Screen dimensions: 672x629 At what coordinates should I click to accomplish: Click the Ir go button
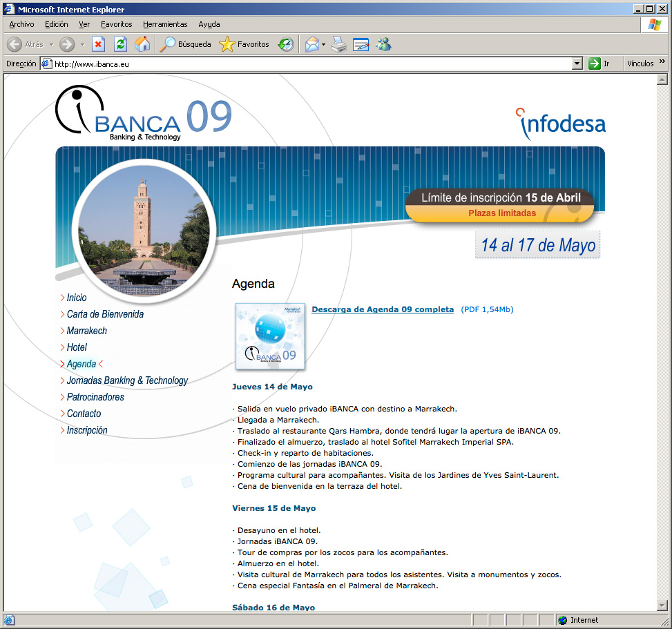(x=599, y=64)
